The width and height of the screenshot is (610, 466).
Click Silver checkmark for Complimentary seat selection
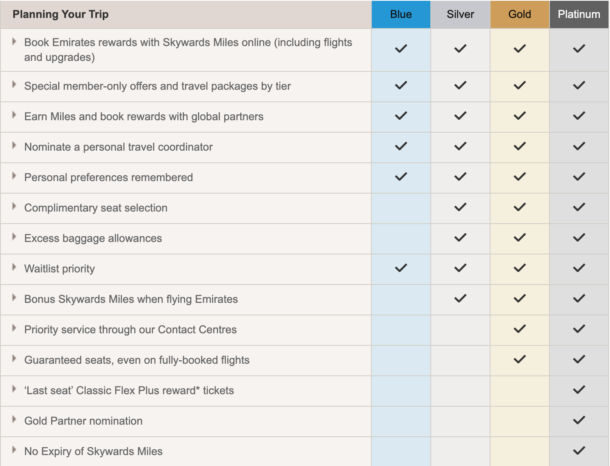[x=460, y=207]
